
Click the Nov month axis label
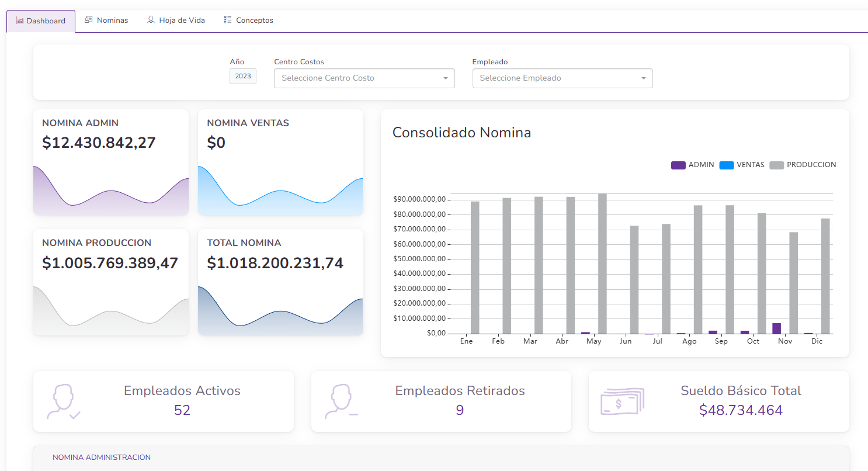tap(785, 341)
